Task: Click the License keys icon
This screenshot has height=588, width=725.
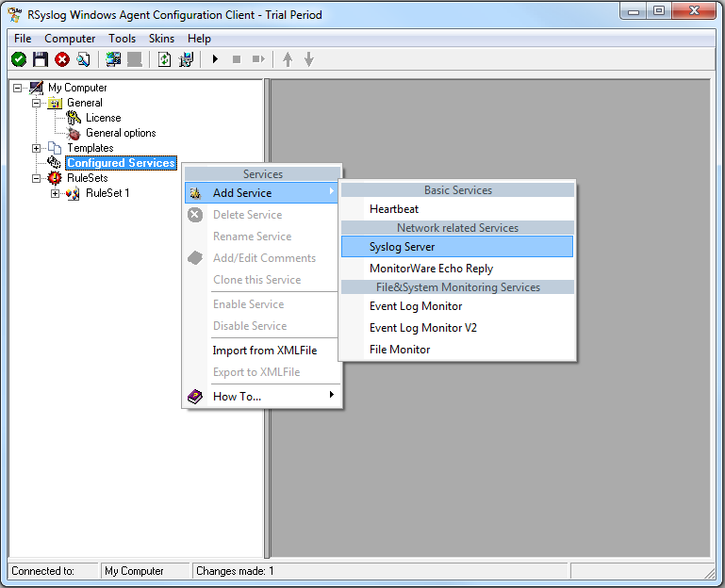Action: 74,118
